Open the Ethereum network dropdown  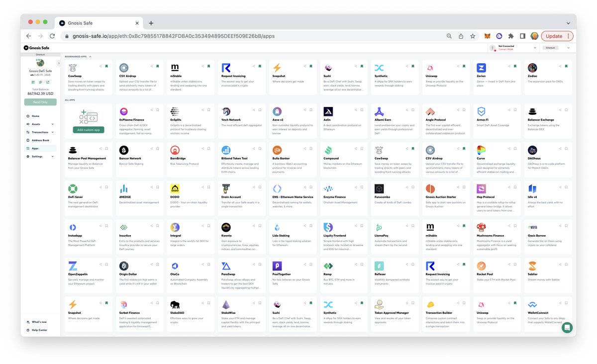[x=570, y=48]
